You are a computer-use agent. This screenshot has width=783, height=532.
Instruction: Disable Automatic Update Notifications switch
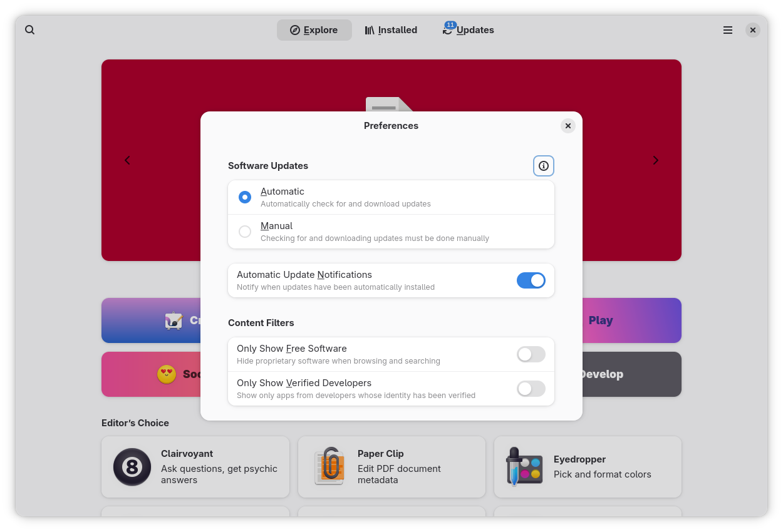tap(531, 280)
